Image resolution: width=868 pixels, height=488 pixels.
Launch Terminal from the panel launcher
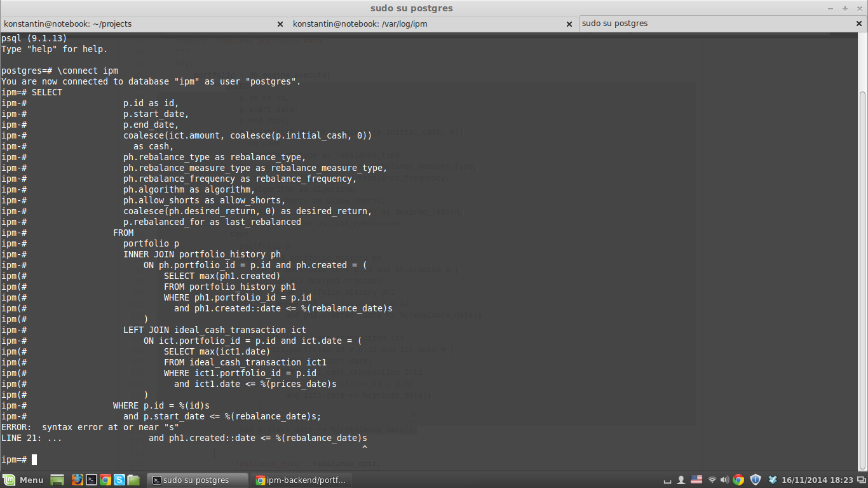click(92, 480)
